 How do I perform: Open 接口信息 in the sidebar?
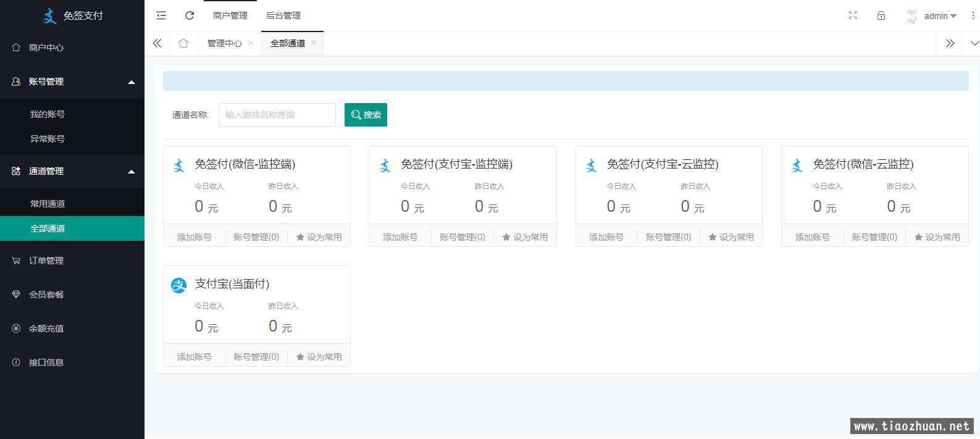point(72,362)
